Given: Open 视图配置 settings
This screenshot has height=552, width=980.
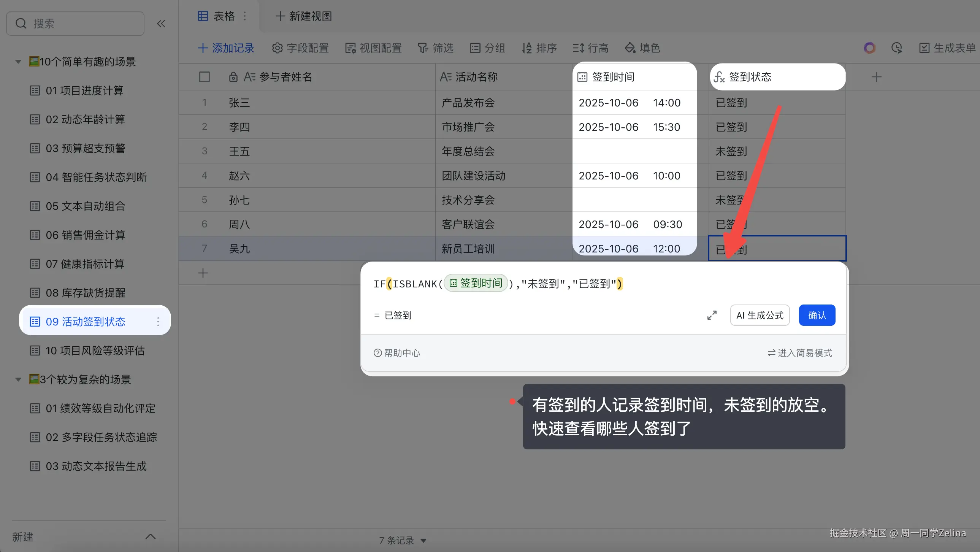Looking at the screenshot, I should (x=373, y=48).
